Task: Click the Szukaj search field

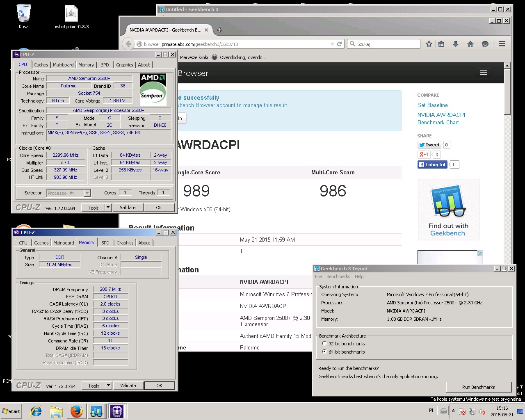Action: coord(383,44)
